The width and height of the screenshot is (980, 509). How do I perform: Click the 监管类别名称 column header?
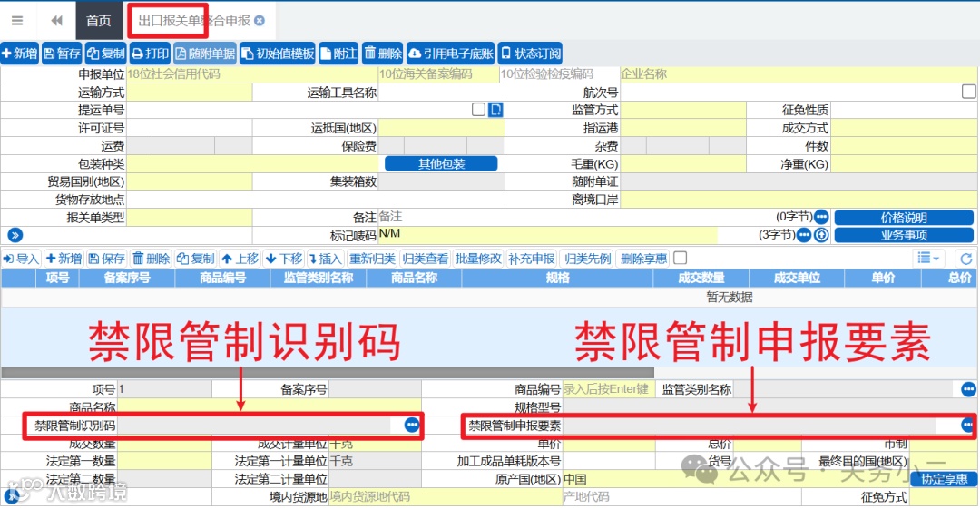point(318,278)
